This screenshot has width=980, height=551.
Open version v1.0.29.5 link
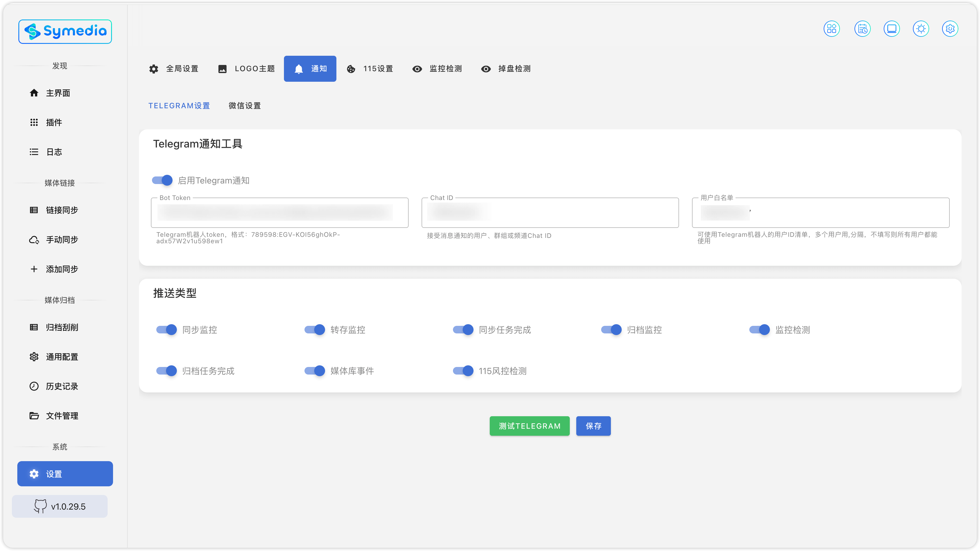[x=60, y=506]
